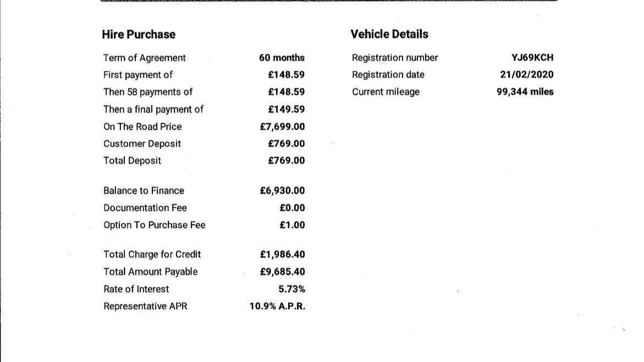
Task: Select the 10.9% A.P.R. representative value
Action: pyautogui.click(x=277, y=306)
